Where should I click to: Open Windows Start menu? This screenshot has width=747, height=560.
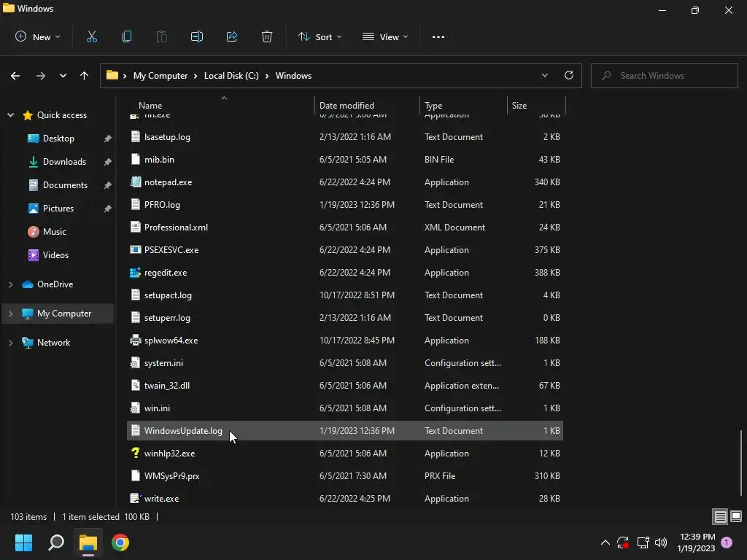(x=23, y=542)
